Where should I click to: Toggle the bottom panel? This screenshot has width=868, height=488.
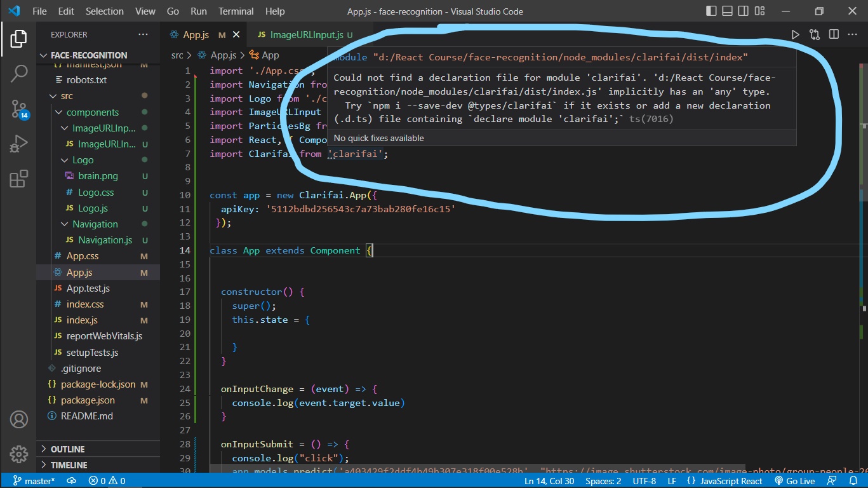click(728, 11)
